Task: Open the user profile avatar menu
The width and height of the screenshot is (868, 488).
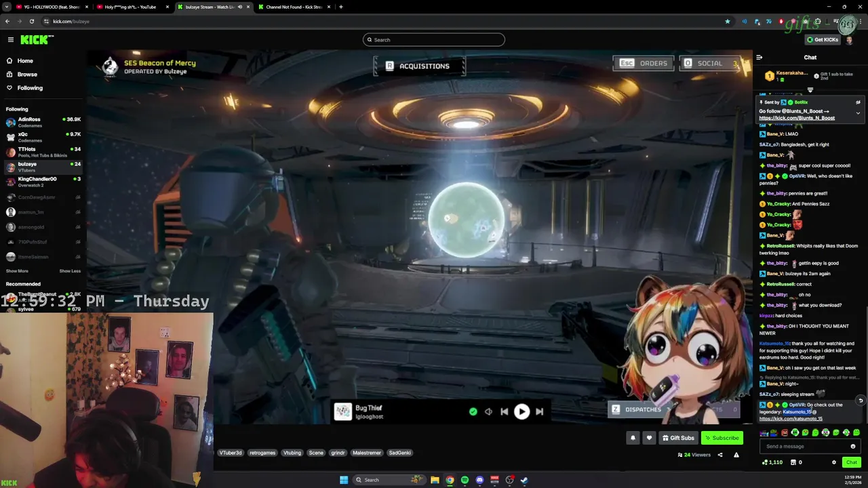Action: click(x=850, y=40)
